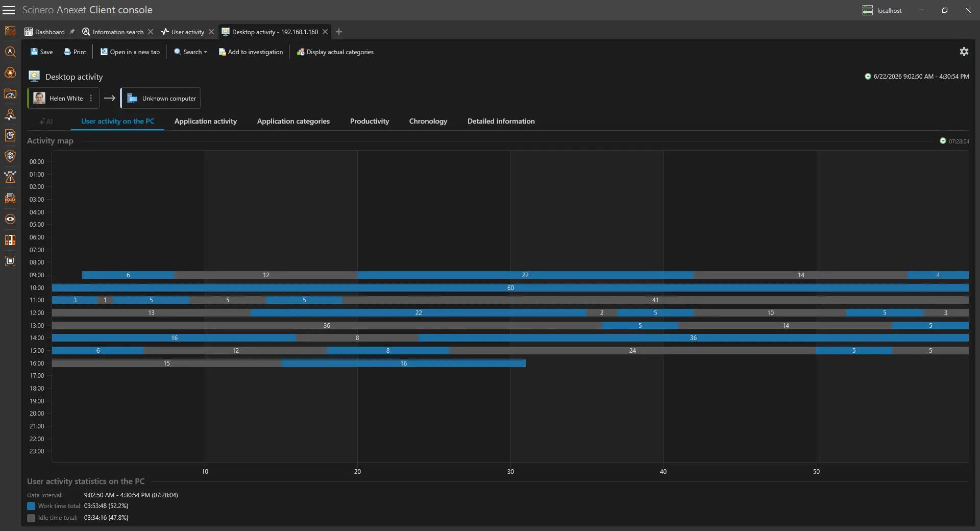Click the 10:00 full-hour work bar labeled 60
The height and width of the screenshot is (531, 980).
point(510,287)
